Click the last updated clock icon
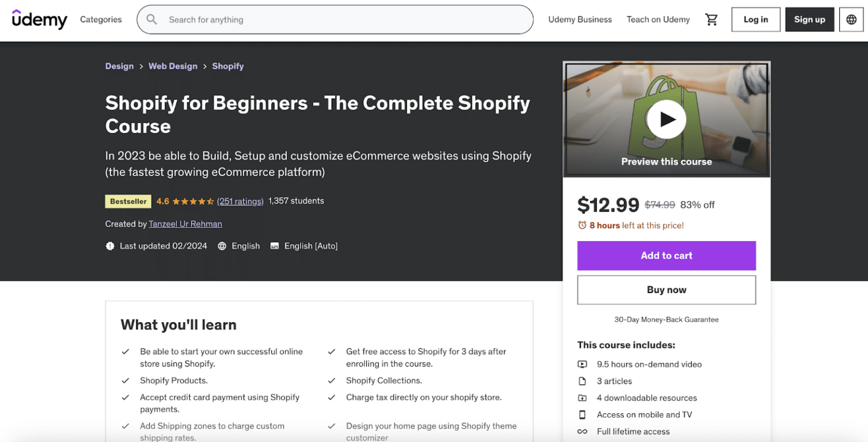The height and width of the screenshot is (442, 868). 110,246
